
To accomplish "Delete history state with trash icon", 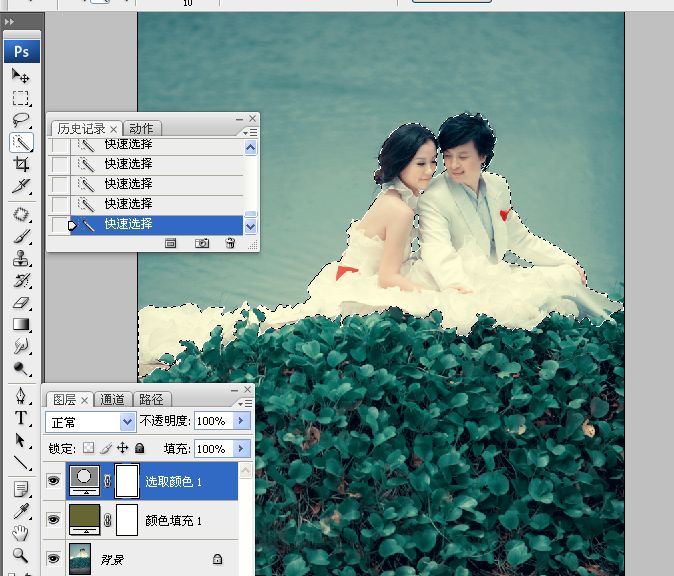I will pyautogui.click(x=230, y=243).
